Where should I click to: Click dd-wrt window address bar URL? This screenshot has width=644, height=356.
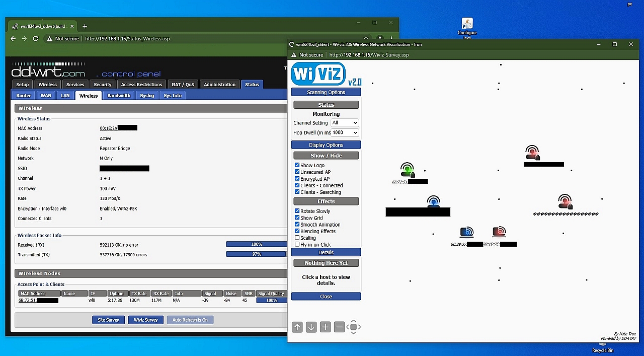coord(127,38)
